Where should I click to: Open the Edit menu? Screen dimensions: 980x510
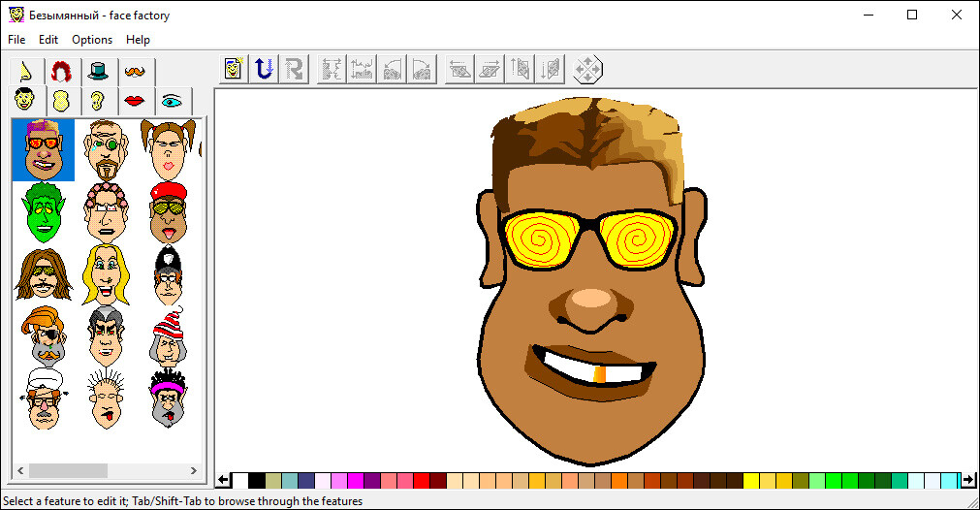click(x=48, y=40)
